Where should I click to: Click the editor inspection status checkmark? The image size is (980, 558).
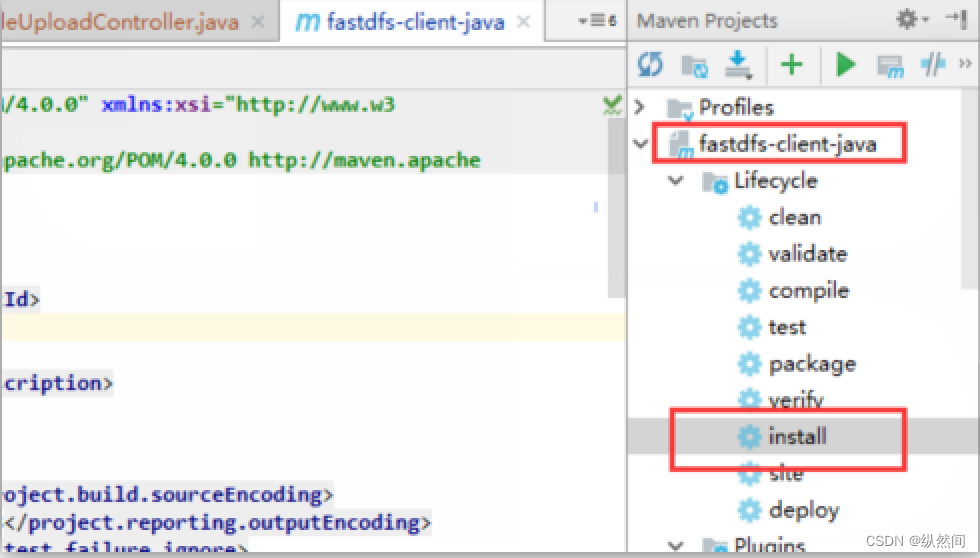612,105
